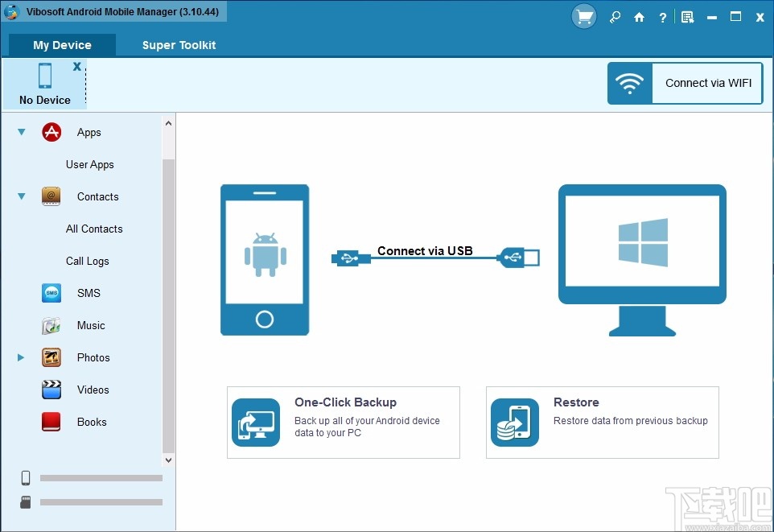The height and width of the screenshot is (532, 774).
Task: Open the Apps section icon in sidebar
Action: tap(51, 132)
